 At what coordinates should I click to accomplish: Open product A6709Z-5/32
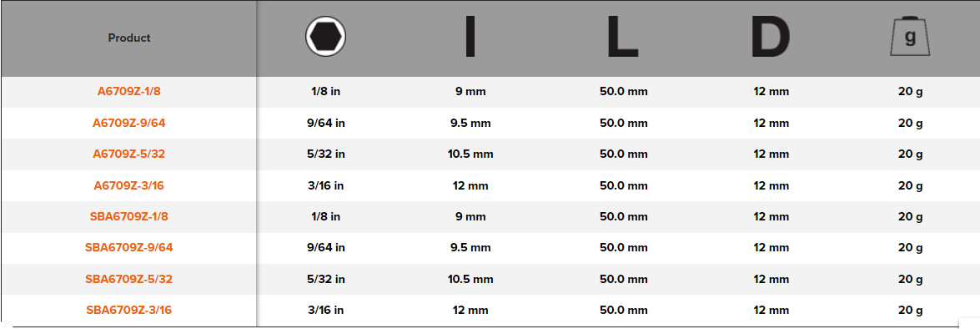(x=129, y=154)
